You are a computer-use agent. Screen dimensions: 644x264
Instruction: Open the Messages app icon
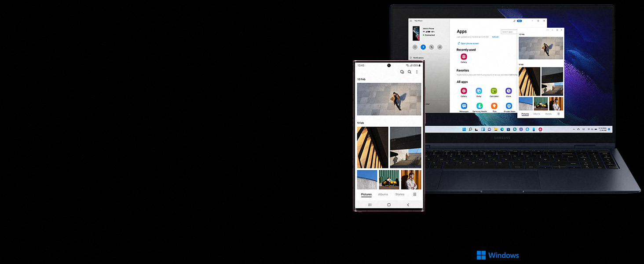click(x=464, y=106)
